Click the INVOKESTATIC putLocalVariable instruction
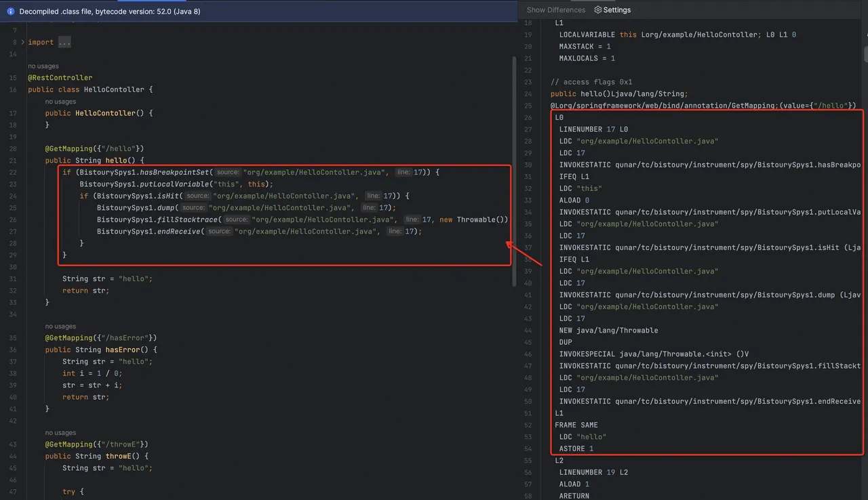Image resolution: width=868 pixels, height=500 pixels. (x=710, y=212)
